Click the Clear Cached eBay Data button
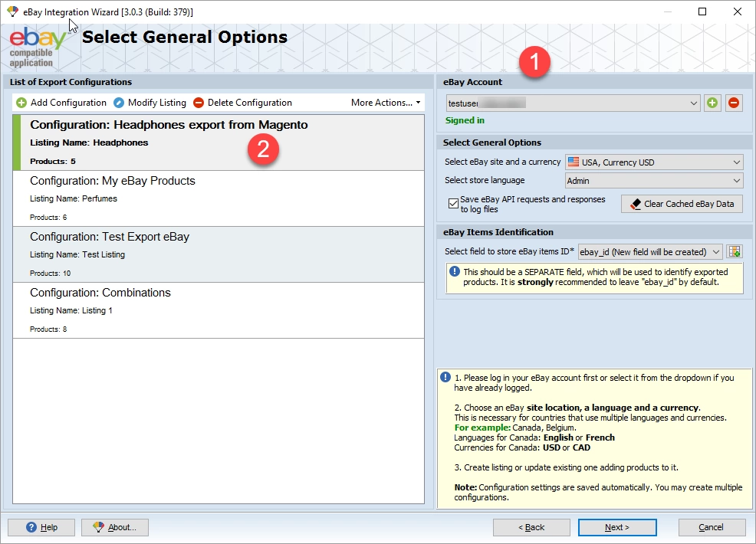This screenshot has width=756, height=544. (682, 204)
